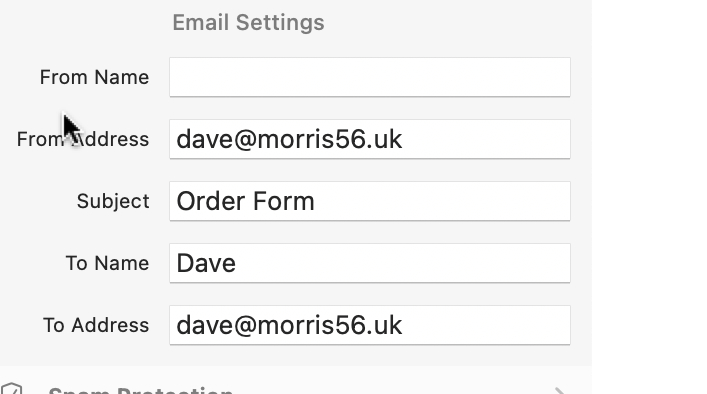
Task: Click the Email Settings section heading
Action: click(248, 23)
